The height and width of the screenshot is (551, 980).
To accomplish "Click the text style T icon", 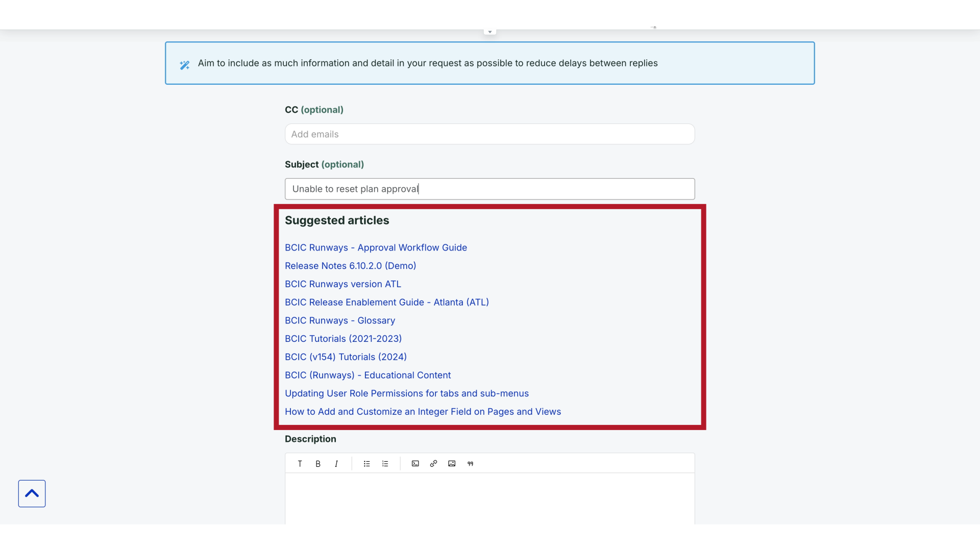I will coord(300,464).
